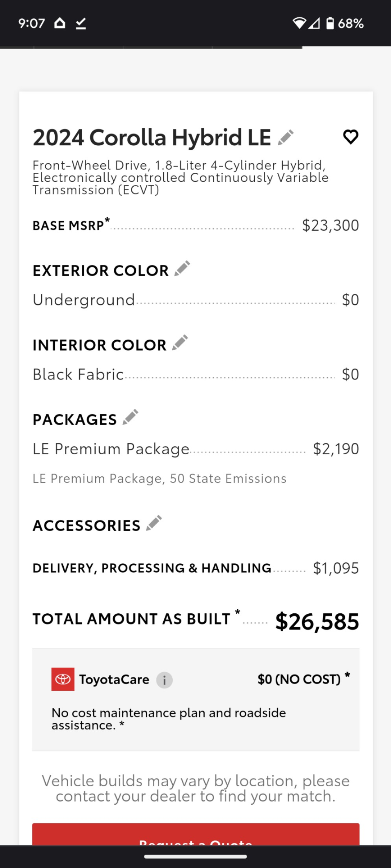Screen dimensions: 391x868
Task: Tap the LE Premium Package line
Action: click(196, 449)
